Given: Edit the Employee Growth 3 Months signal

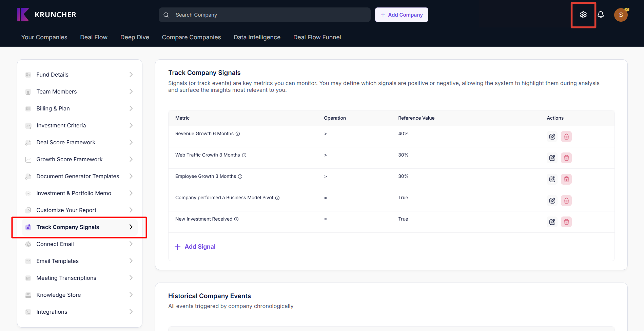Looking at the screenshot, I should 552,179.
